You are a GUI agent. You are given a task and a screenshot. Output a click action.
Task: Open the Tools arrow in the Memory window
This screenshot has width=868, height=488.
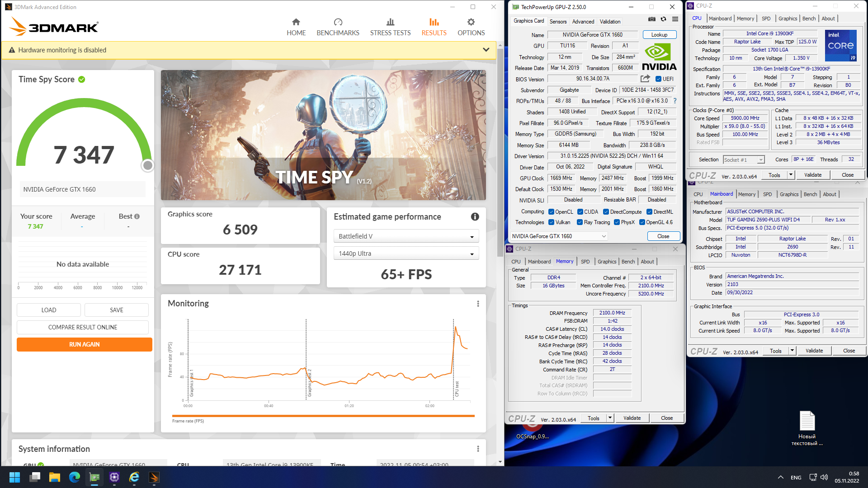pyautogui.click(x=610, y=418)
